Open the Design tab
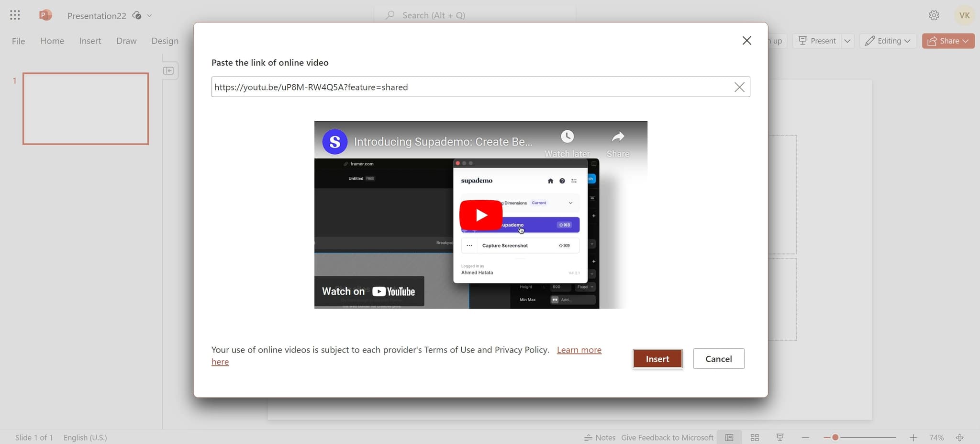Screen dimensions: 980x444 165,41
